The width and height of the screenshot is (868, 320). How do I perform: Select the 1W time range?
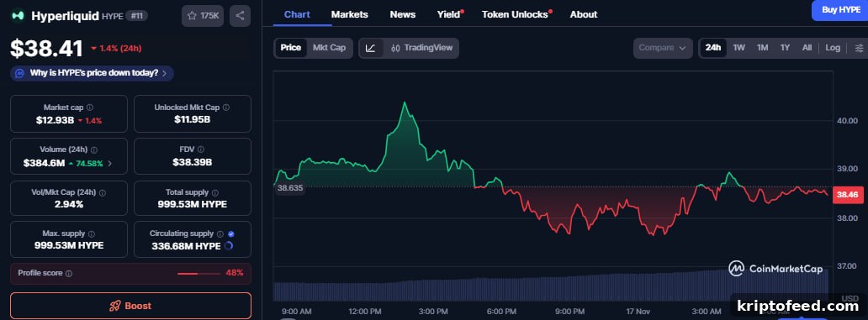(x=739, y=48)
